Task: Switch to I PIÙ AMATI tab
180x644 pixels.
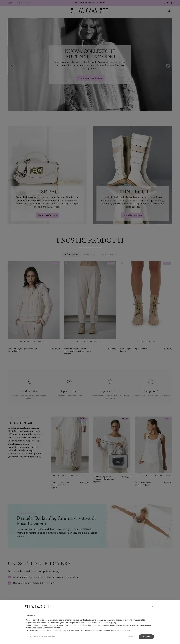Action: coord(90,254)
